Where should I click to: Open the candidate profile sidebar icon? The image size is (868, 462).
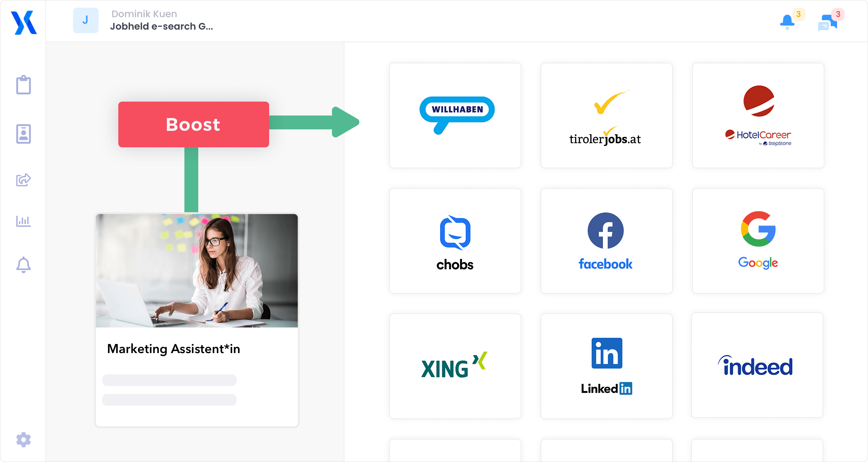coord(23,134)
